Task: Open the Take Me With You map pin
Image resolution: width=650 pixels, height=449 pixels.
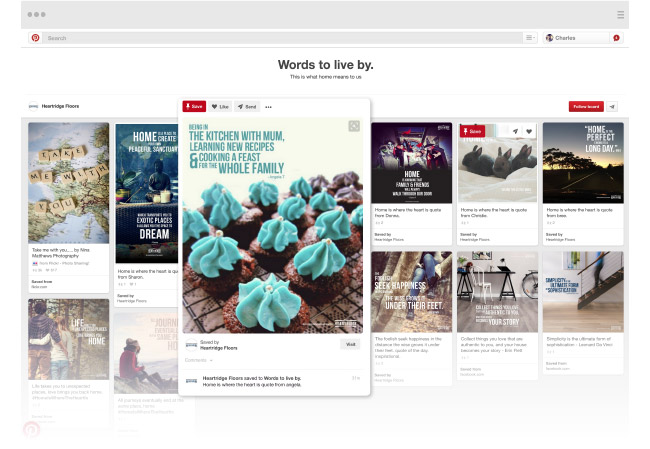Action: (69, 183)
